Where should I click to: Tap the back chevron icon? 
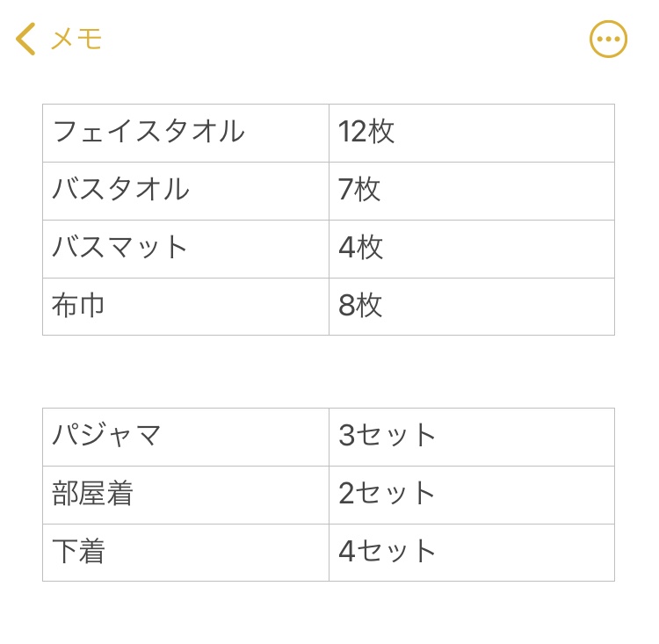tap(25, 39)
